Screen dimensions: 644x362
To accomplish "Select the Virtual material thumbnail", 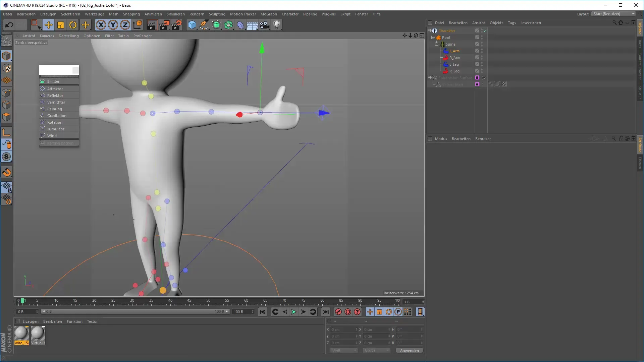I will pyautogui.click(x=38, y=335).
